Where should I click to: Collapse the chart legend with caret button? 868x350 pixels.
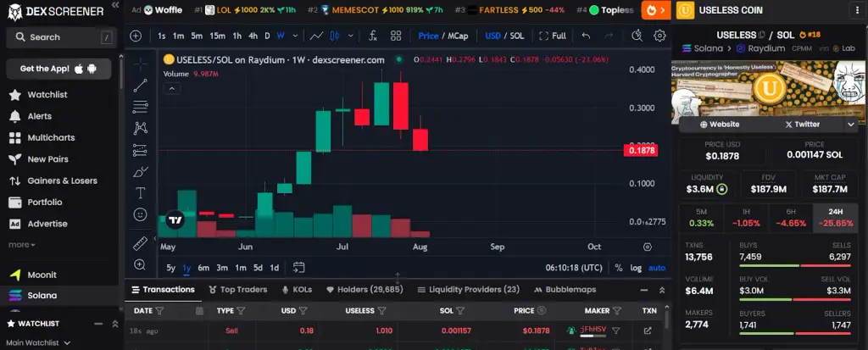[x=171, y=88]
